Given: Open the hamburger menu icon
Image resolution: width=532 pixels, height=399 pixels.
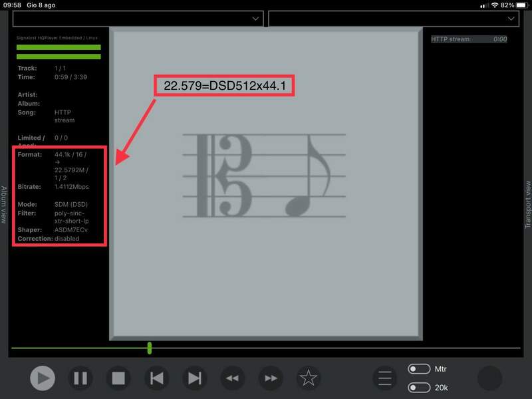Looking at the screenshot, I should click(385, 378).
